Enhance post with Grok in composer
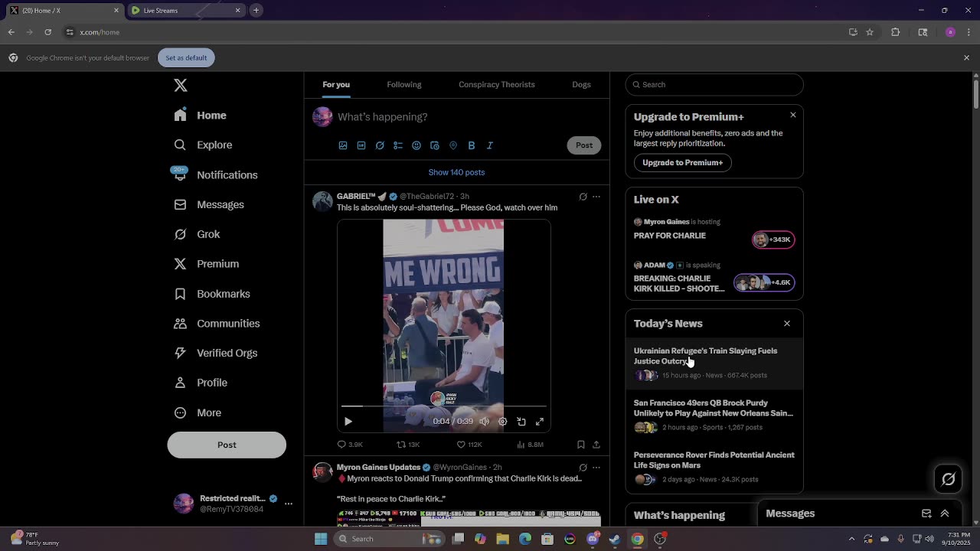980x551 pixels. coord(380,145)
